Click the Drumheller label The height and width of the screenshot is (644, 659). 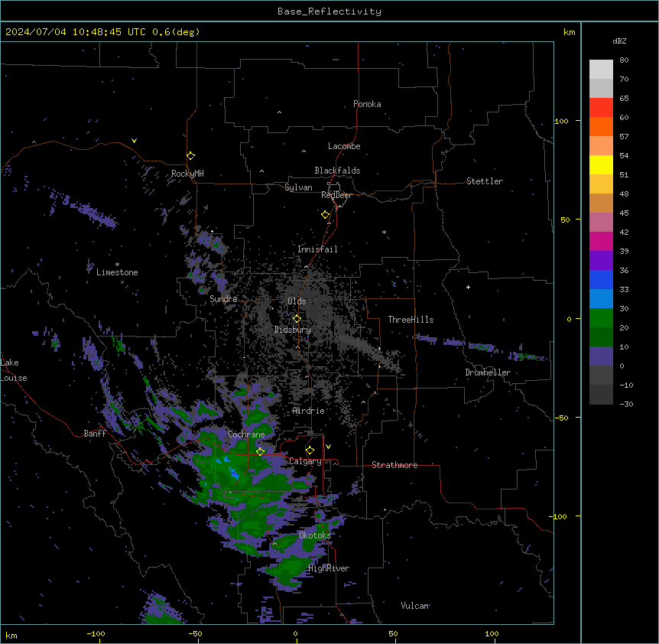488,372
